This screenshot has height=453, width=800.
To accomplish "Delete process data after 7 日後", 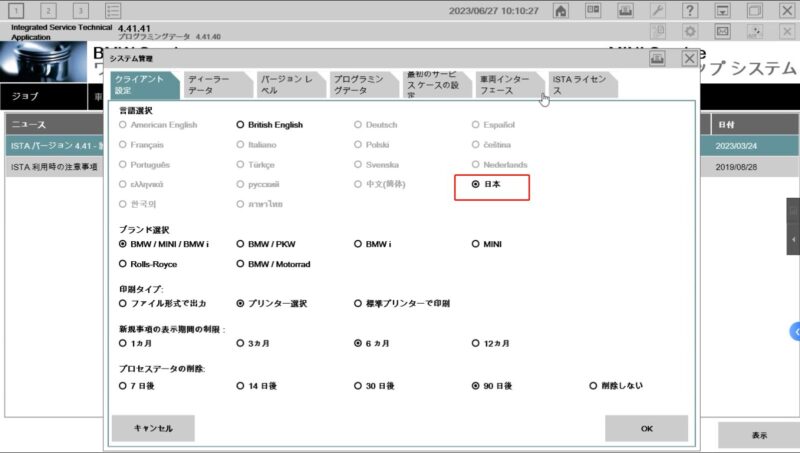I will (x=137, y=386).
